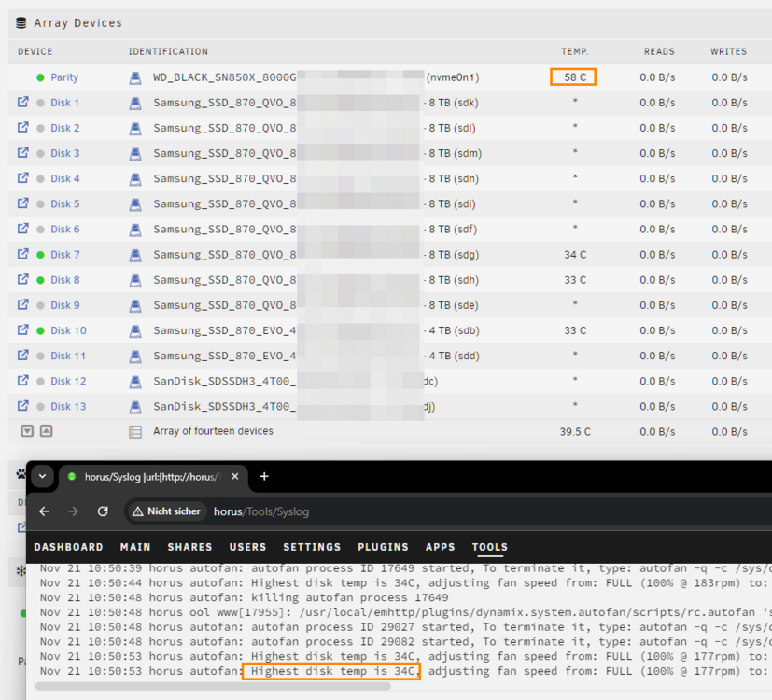Screen dimensions: 772x700
Task: Click the drive icon in Disk 13 row
Action: tap(135, 407)
